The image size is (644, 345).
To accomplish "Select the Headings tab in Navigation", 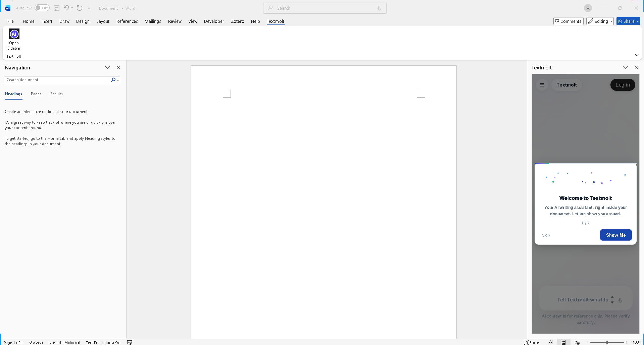I will click(x=13, y=94).
